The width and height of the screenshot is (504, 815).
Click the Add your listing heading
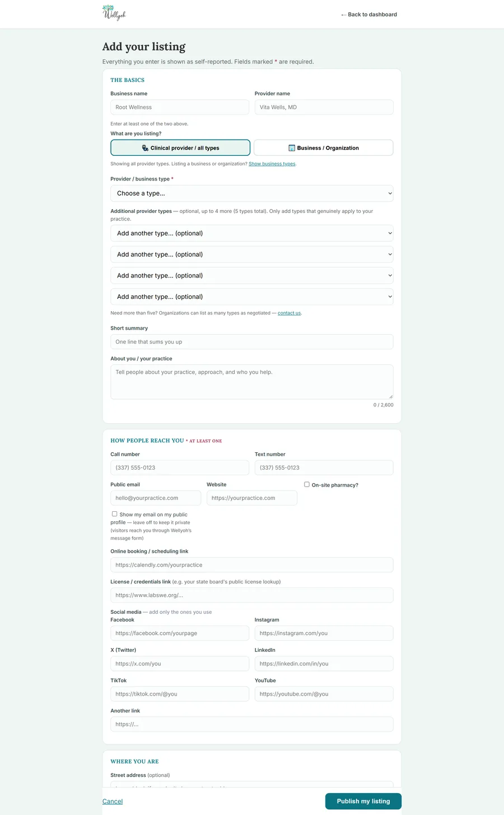coord(144,47)
